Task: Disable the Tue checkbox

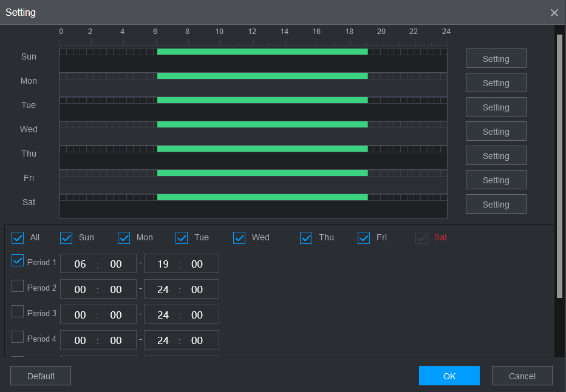Action: (182, 238)
